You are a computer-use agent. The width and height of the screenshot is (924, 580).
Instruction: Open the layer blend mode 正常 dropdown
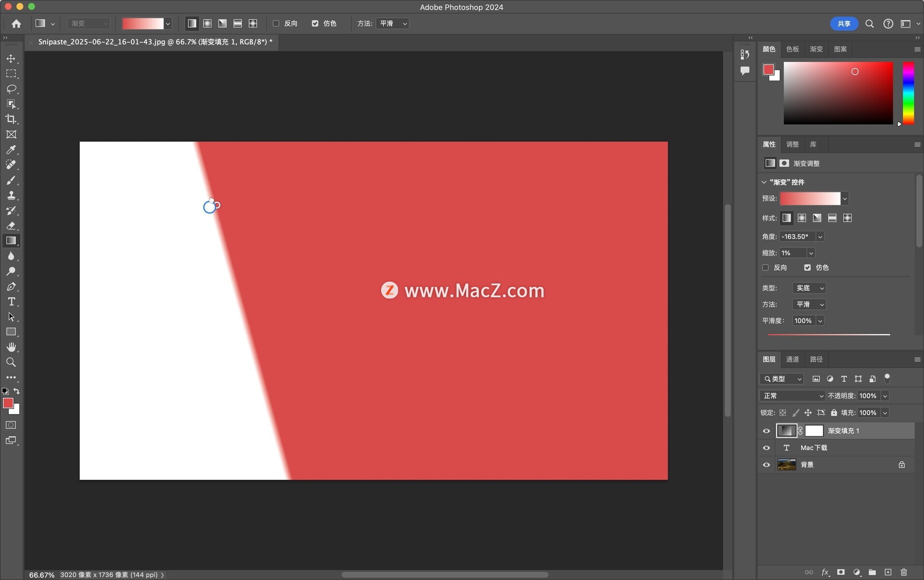click(793, 396)
